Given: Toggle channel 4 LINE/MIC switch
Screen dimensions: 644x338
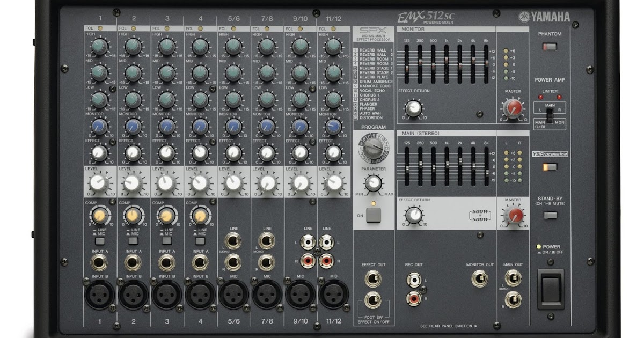Looking at the screenshot, I should [x=200, y=240].
